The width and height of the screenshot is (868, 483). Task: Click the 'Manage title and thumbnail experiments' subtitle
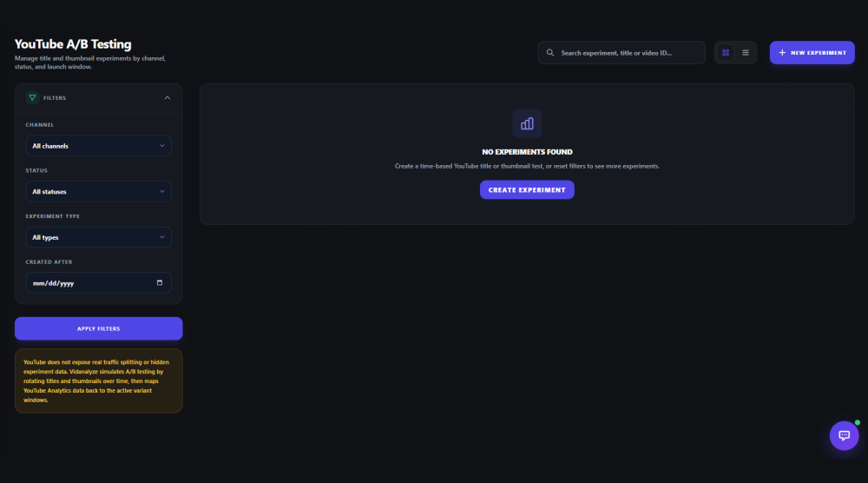89,62
